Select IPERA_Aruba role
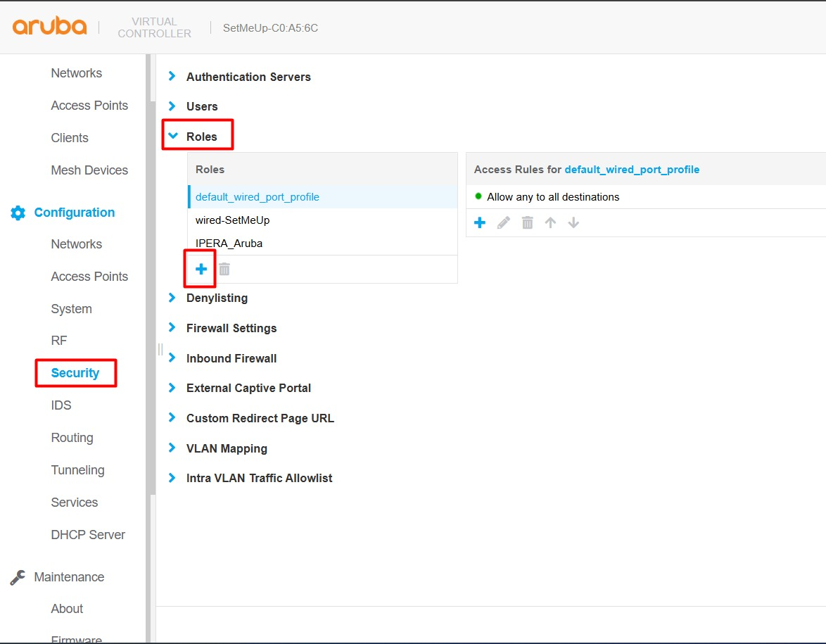The image size is (826, 644). [x=322, y=244]
